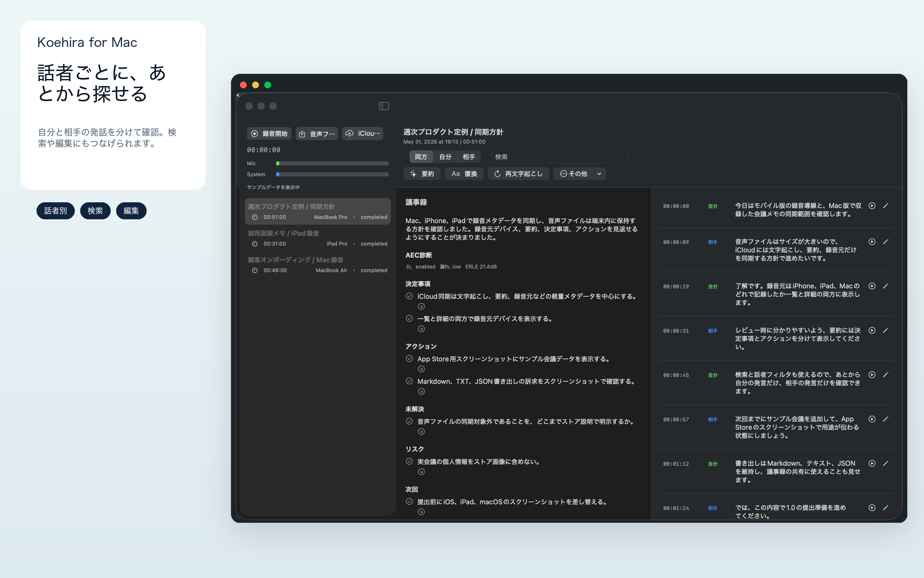This screenshot has height=578, width=924.
Task: Import an audio file via 音声フ… button
Action: [x=317, y=133]
